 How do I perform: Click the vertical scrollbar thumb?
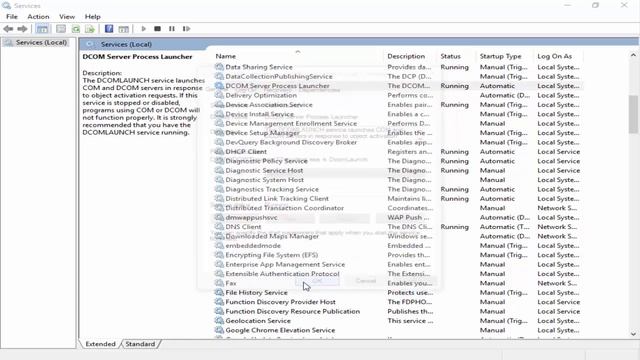[633, 114]
